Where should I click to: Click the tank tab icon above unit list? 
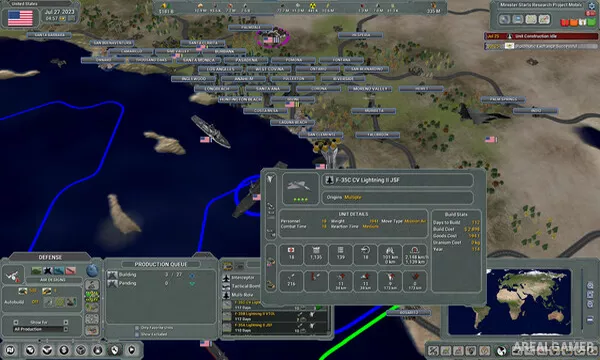pyautogui.click(x=228, y=266)
